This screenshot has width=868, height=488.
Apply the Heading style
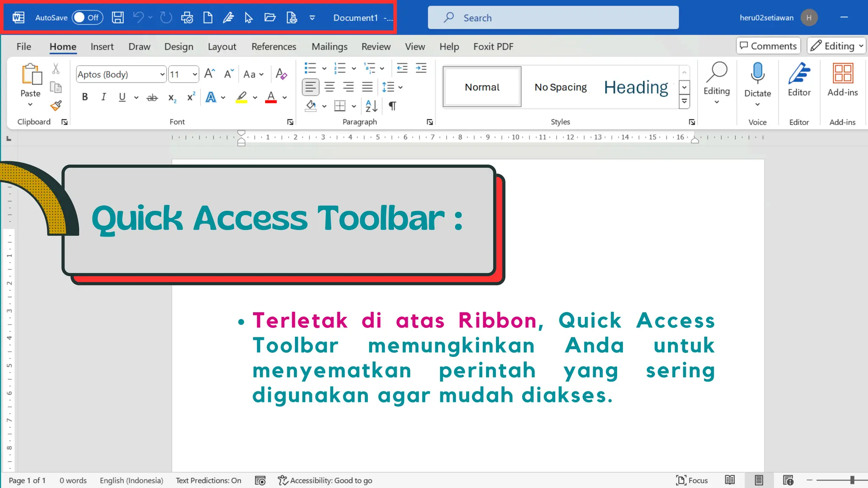pyautogui.click(x=636, y=87)
